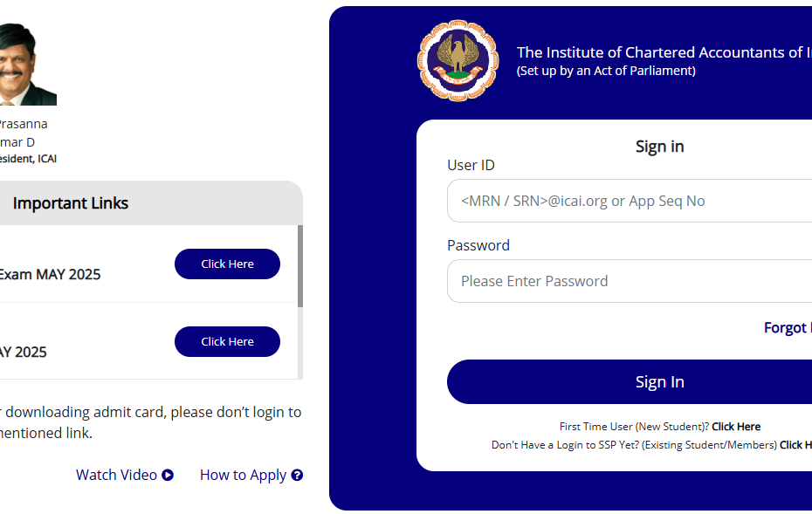Click the ICAI emblem logo
812x514 pixels.
[458, 60]
